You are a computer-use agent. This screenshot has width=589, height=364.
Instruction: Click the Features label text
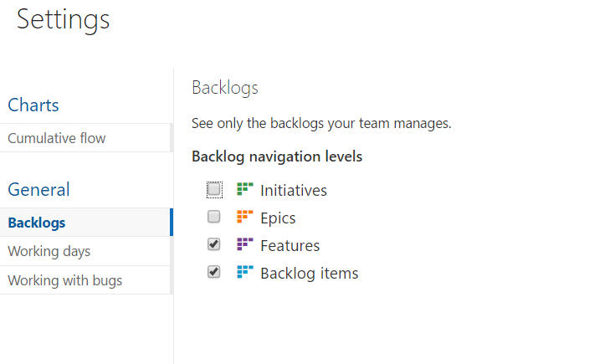[x=290, y=246]
